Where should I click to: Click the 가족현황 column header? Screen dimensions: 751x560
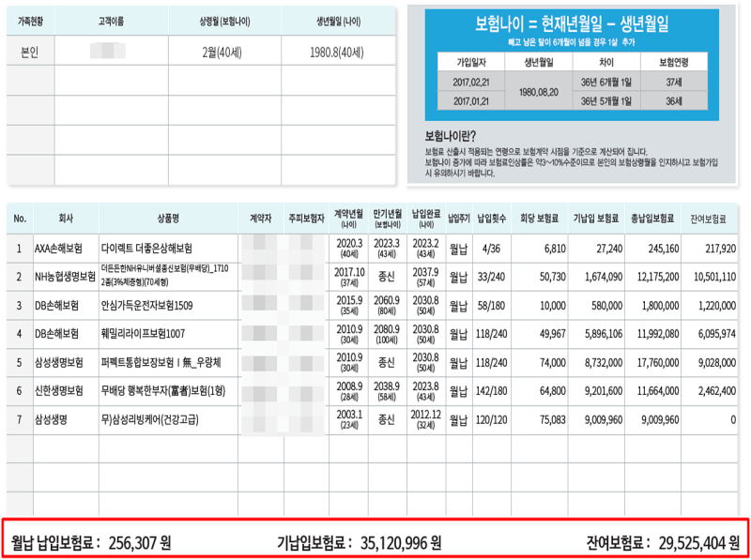click(31, 22)
